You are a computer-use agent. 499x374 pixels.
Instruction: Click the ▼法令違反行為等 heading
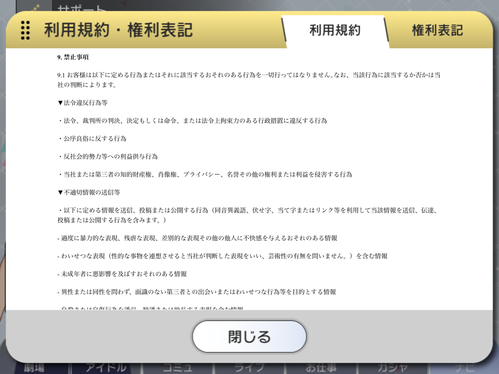pyautogui.click(x=82, y=103)
